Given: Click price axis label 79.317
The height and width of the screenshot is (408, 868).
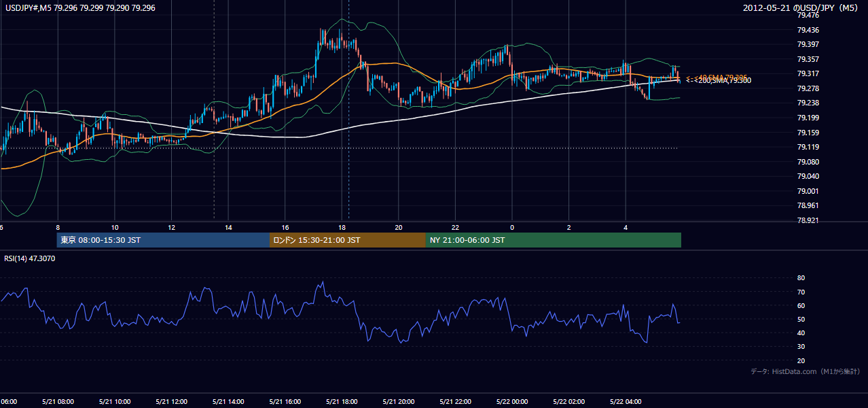Looking at the screenshot, I should [x=808, y=73].
